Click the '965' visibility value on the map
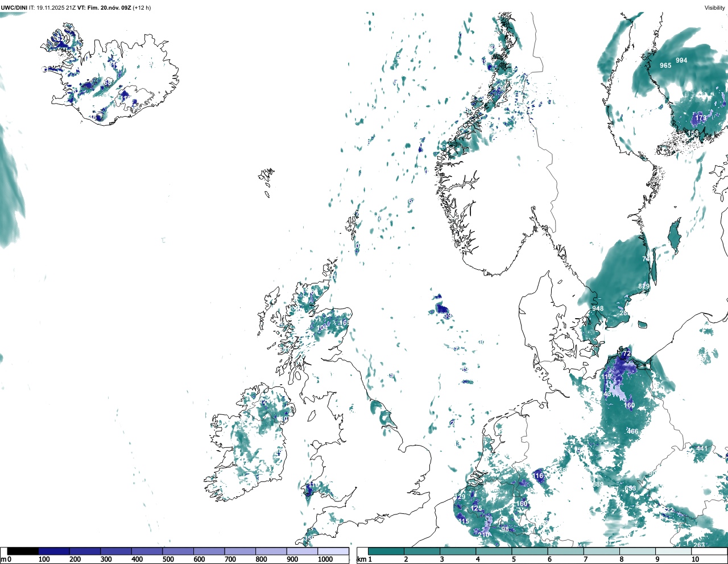728x564 pixels. click(665, 65)
